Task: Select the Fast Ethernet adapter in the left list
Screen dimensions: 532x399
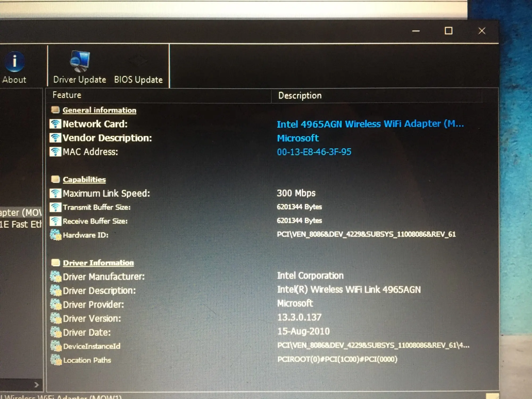Action: point(21,224)
